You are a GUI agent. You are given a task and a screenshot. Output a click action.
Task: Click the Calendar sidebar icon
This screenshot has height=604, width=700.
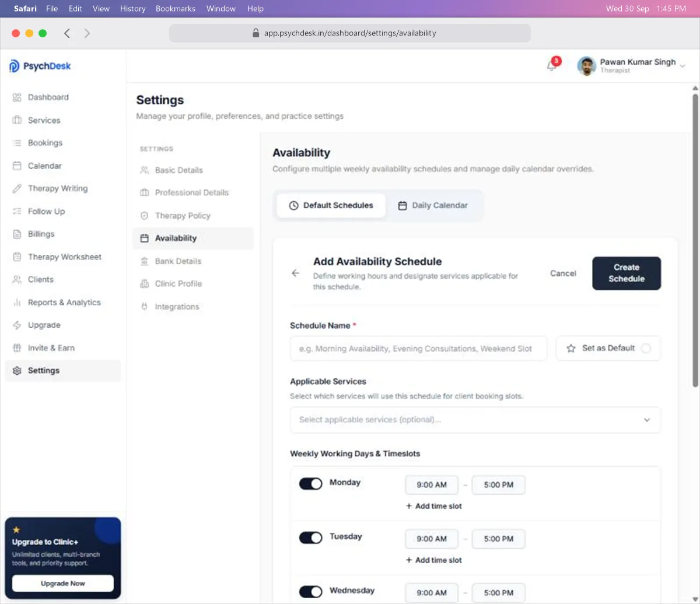tap(17, 166)
